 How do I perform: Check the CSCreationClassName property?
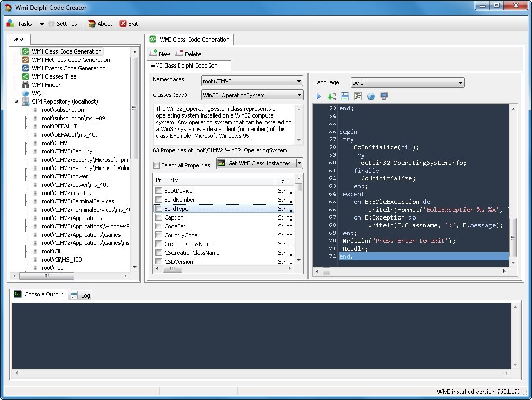point(158,252)
